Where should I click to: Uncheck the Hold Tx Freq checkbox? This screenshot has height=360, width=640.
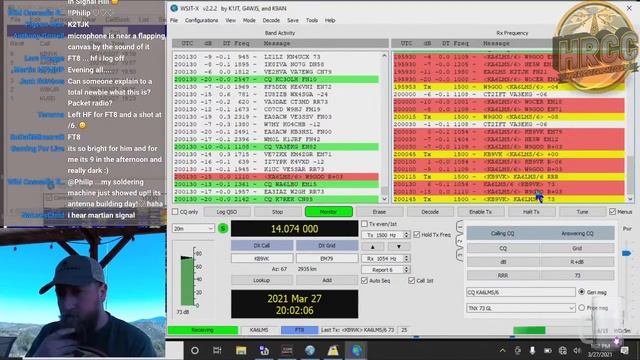417,235
